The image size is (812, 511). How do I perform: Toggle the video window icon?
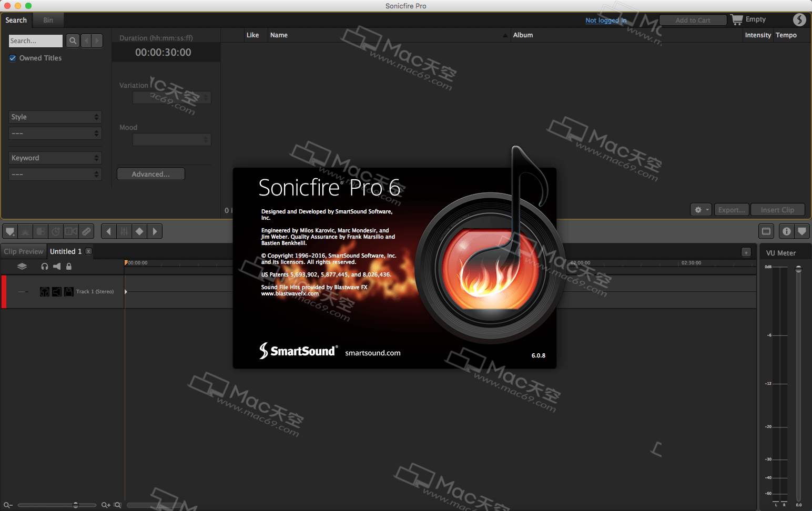(766, 231)
